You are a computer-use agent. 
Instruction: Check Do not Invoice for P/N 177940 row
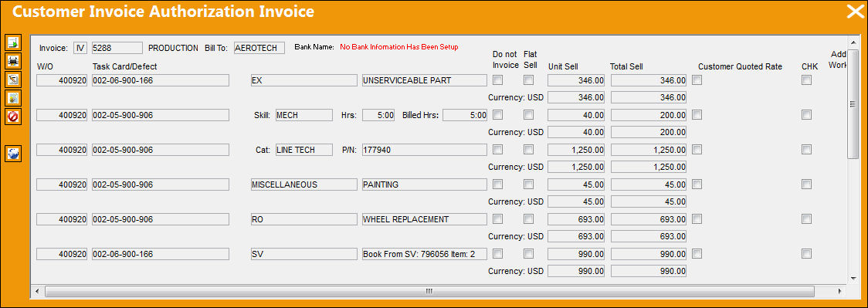point(498,149)
